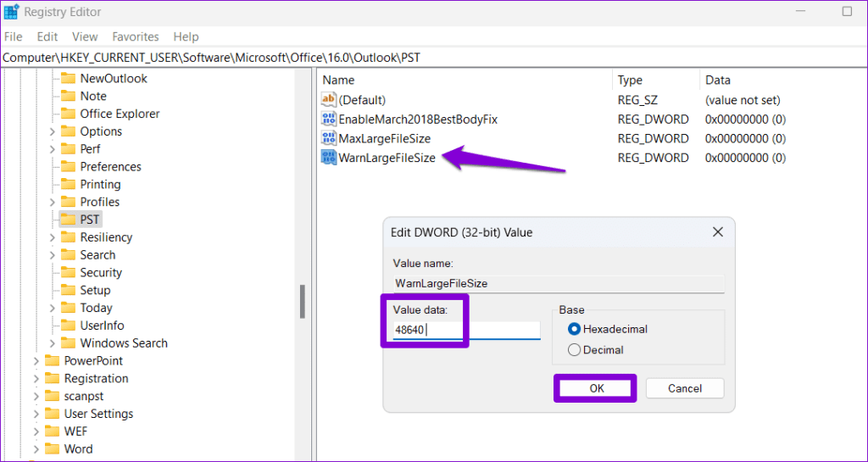Image resolution: width=868 pixels, height=462 pixels.
Task: Click the open PST folder icon
Action: point(68,220)
